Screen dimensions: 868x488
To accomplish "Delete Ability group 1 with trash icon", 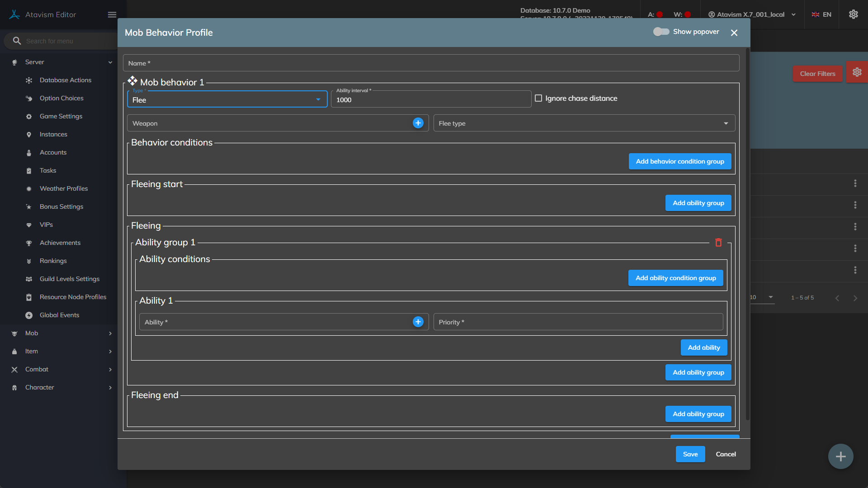I will (718, 243).
